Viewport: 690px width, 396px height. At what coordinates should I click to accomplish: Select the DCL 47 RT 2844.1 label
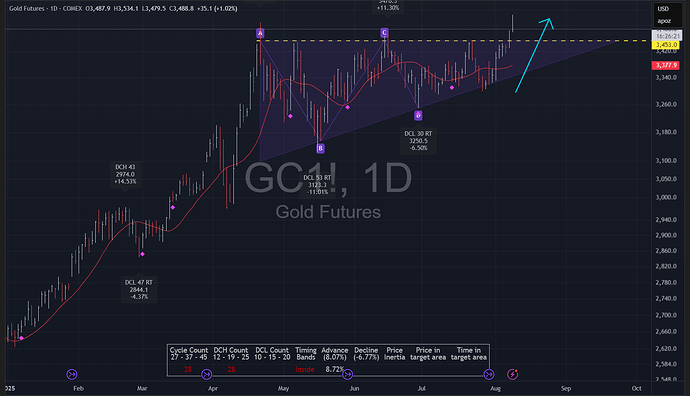(x=139, y=290)
